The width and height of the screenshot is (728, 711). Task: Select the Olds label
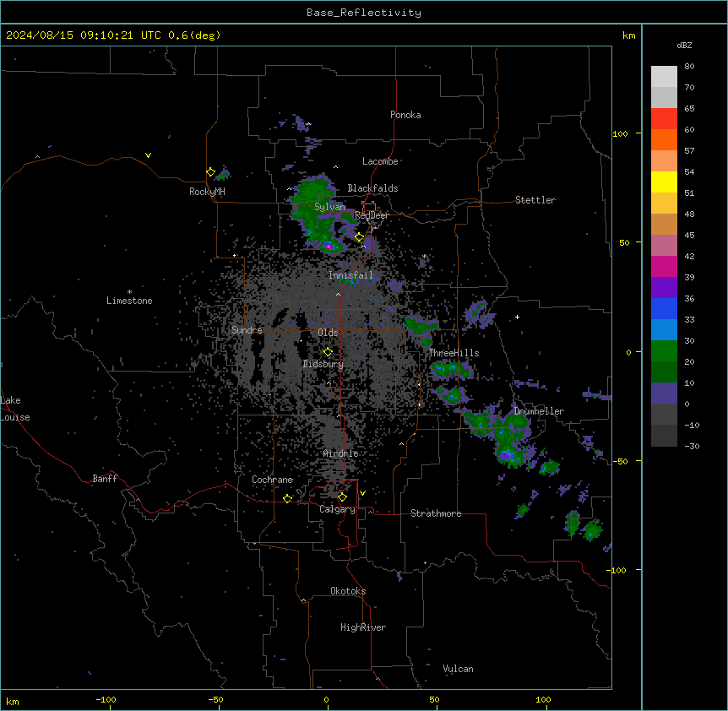click(328, 333)
